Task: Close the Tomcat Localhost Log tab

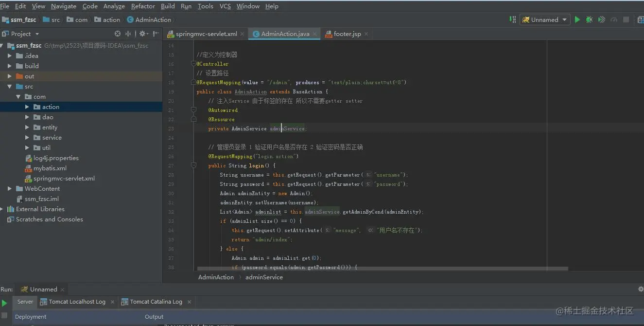Action: [112, 302]
